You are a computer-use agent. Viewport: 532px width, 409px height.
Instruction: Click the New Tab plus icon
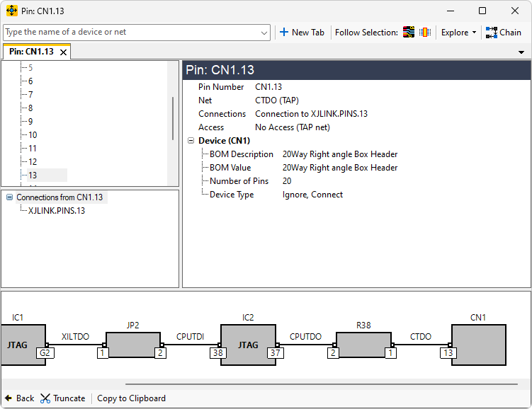tap(284, 33)
